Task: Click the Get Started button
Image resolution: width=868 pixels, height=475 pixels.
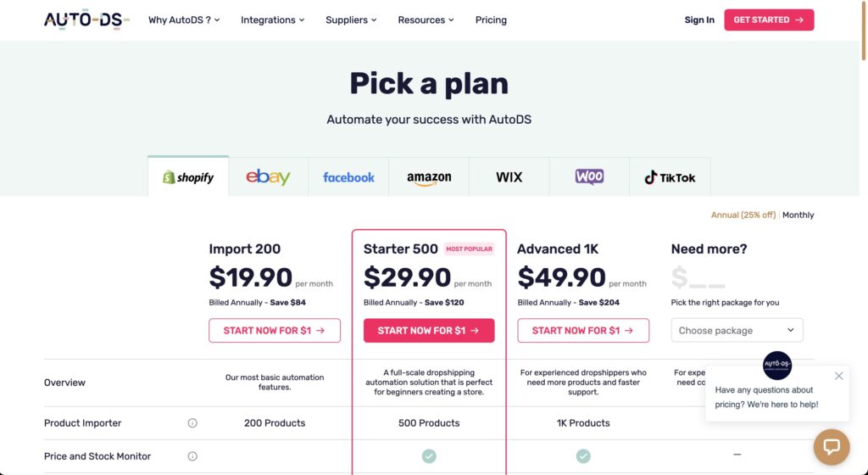Action: tap(769, 20)
